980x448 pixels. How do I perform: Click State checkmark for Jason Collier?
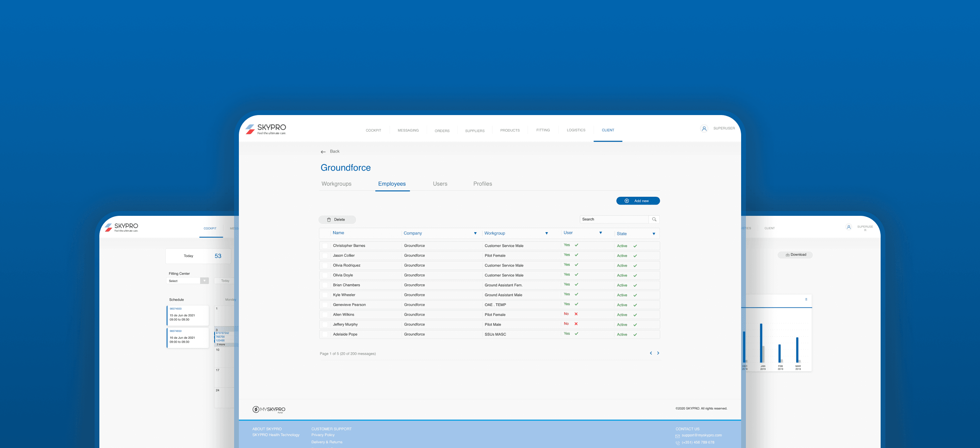point(635,256)
